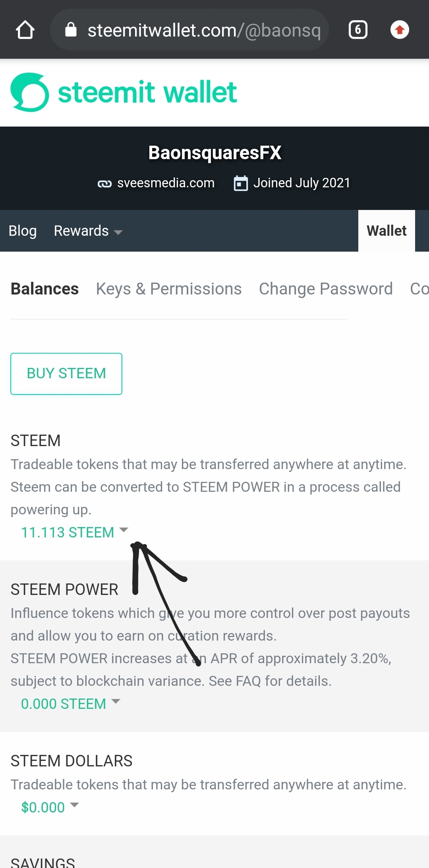This screenshot has width=429, height=868.
Task: Open the sveesmedia.com website link
Action: point(166,183)
